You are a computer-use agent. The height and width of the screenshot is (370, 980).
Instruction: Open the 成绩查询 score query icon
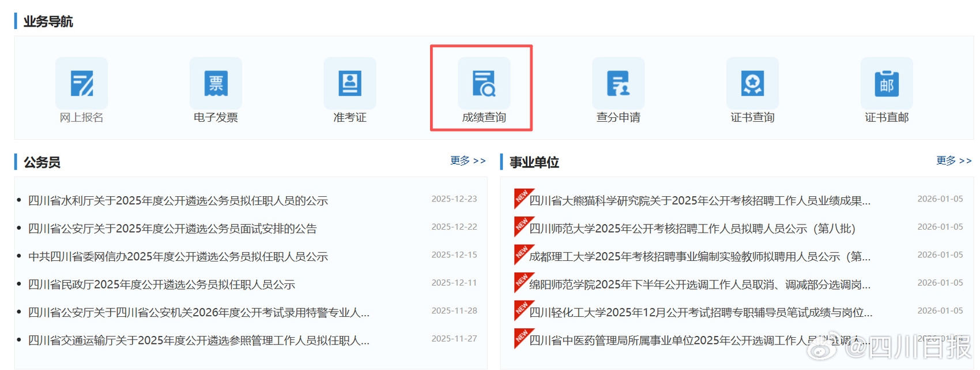tap(484, 84)
